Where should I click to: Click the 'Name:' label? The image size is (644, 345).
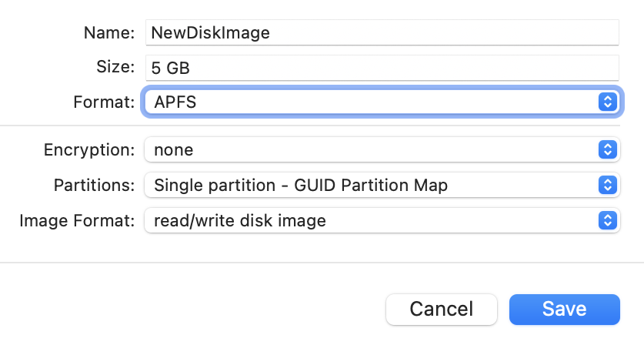(110, 32)
